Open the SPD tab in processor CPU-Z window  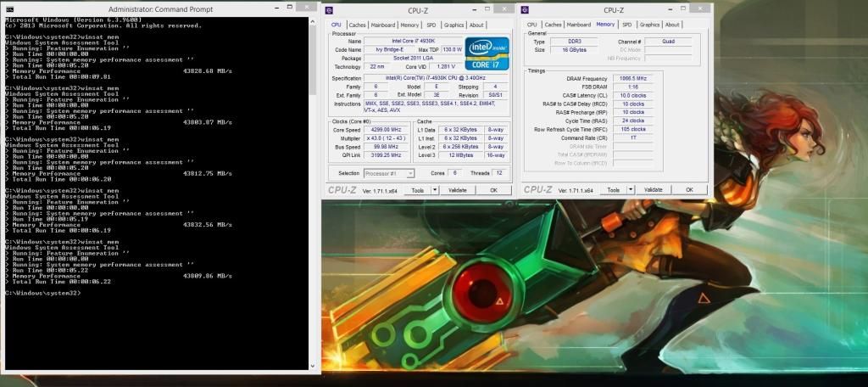[431, 25]
